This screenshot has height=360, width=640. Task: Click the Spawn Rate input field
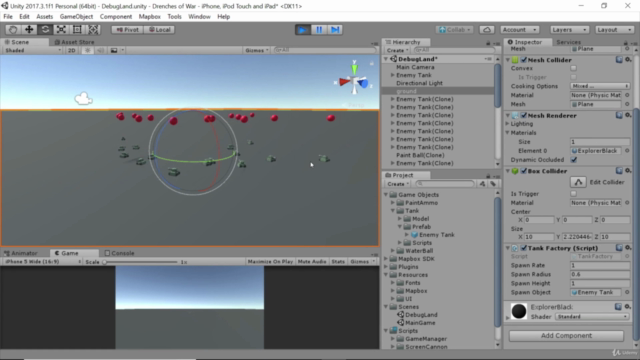[600, 265]
